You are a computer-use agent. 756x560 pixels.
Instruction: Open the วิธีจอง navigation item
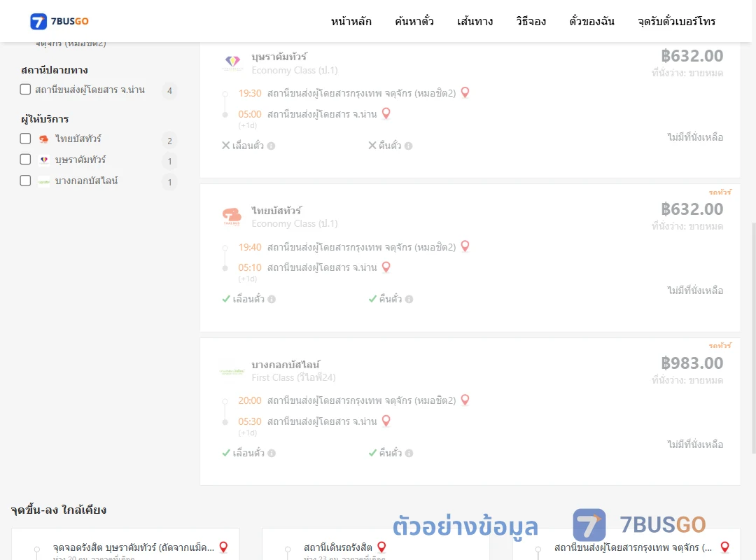[531, 21]
